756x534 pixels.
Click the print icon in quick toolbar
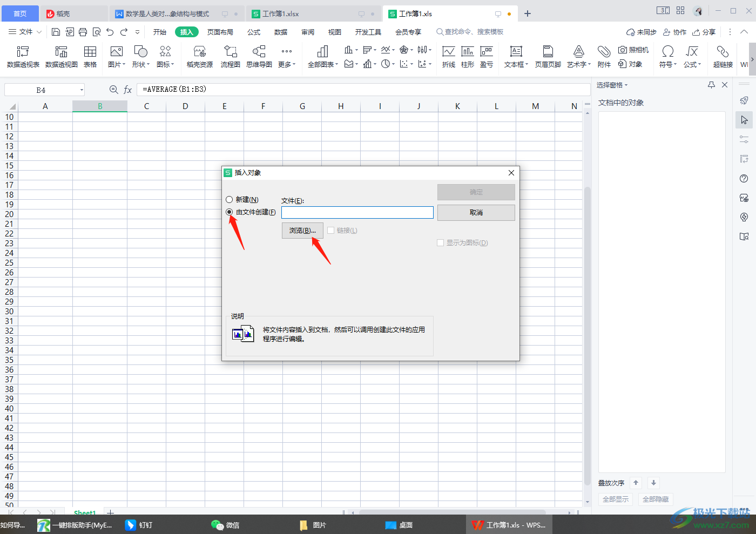[x=83, y=32]
